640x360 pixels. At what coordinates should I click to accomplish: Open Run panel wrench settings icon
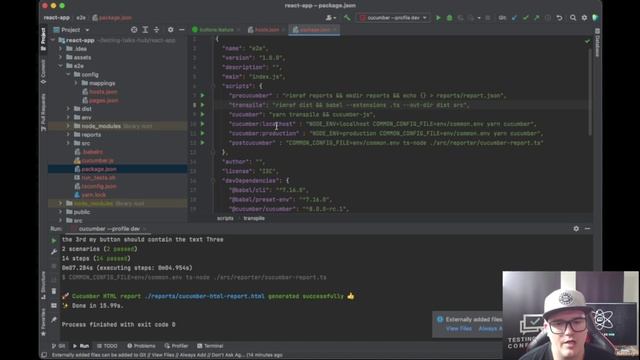click(54, 252)
